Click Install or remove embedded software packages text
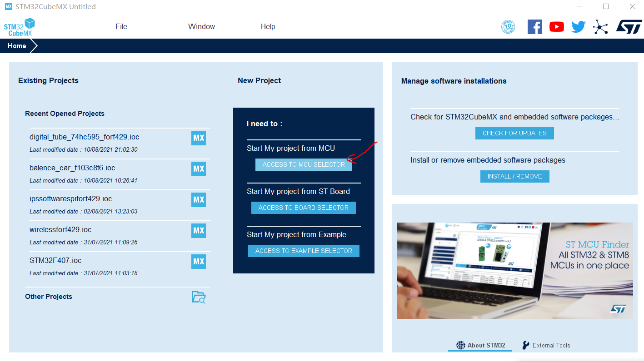This screenshot has height=362, width=644. point(488,160)
